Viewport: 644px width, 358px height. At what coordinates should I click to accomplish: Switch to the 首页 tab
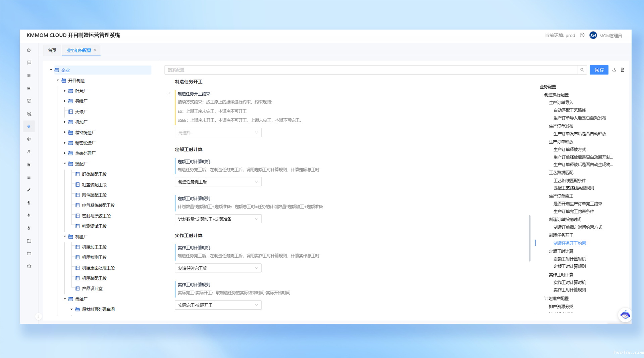tap(52, 50)
